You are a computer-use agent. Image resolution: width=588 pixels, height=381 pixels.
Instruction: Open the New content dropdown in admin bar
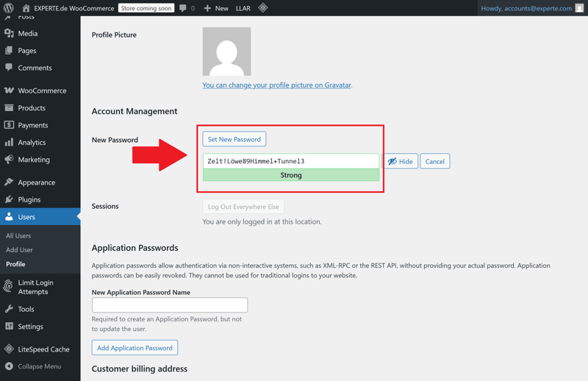tap(216, 8)
